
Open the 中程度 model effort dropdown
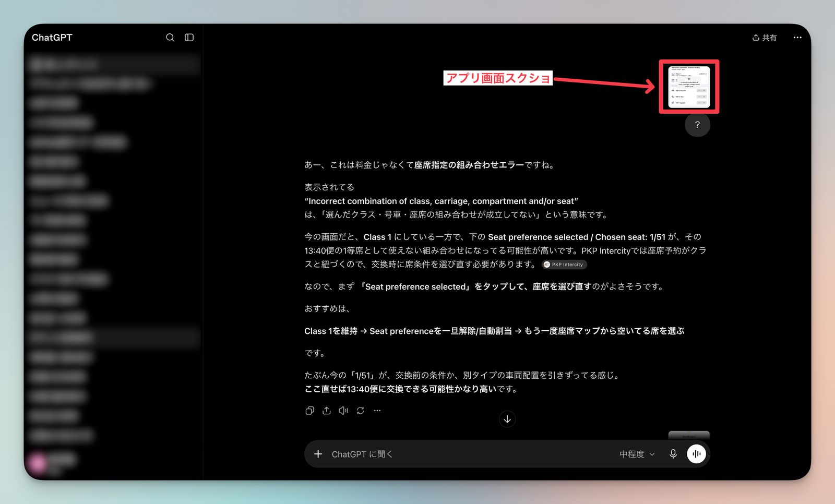pos(637,454)
